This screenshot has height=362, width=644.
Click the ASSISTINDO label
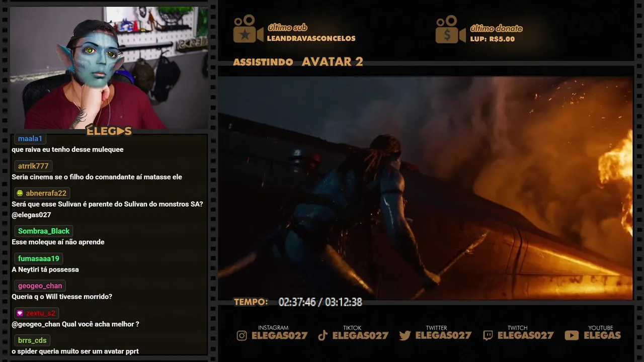(x=263, y=62)
